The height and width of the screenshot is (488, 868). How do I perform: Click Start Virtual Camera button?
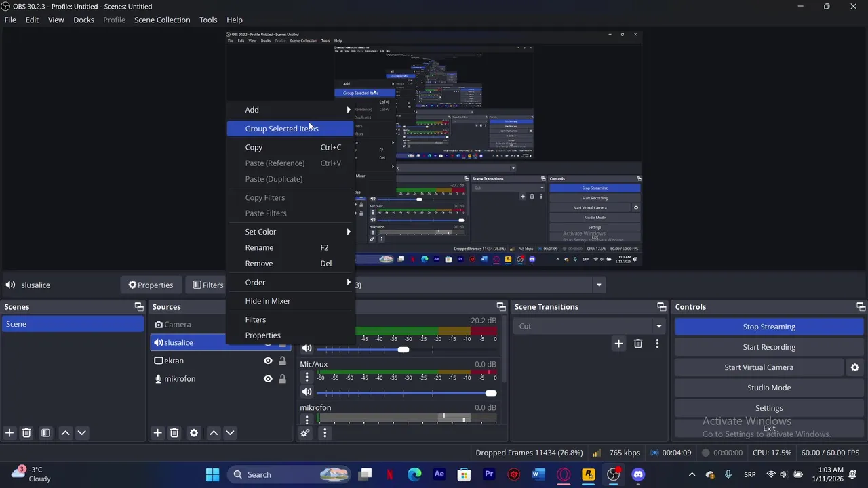point(759,367)
